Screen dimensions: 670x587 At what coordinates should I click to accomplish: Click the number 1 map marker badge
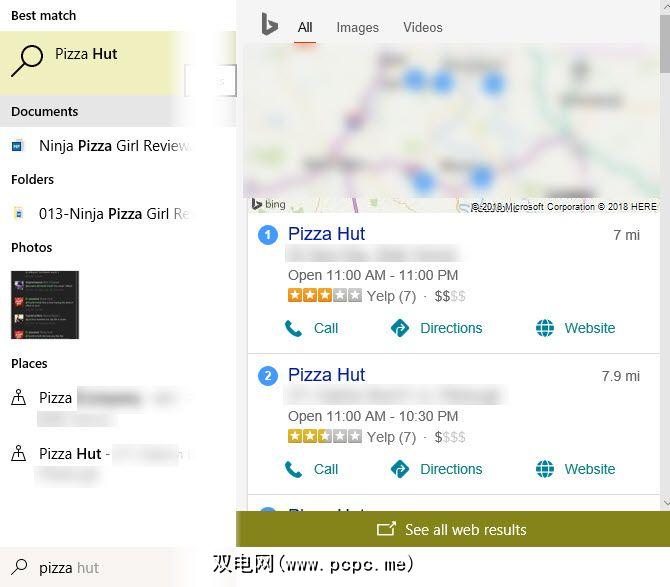268,235
